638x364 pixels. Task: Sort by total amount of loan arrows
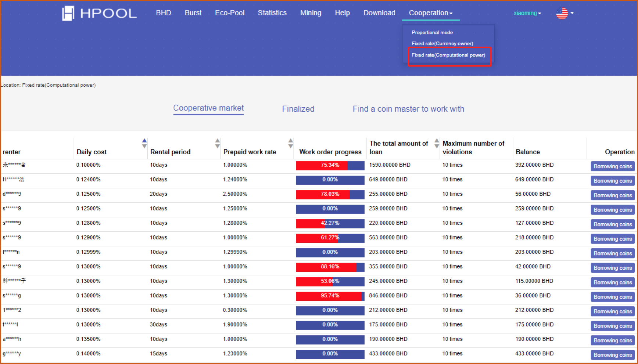437,143
